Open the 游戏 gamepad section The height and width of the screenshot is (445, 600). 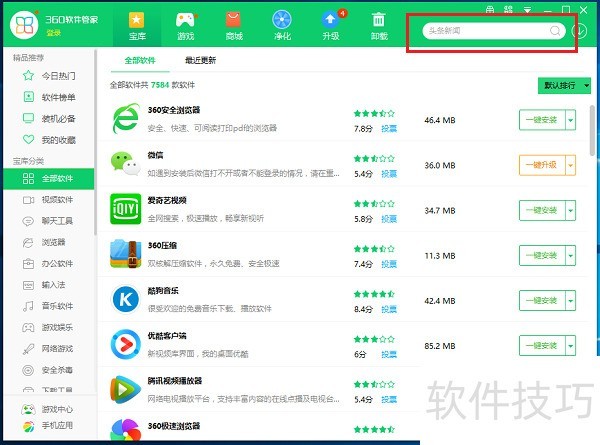(x=186, y=26)
